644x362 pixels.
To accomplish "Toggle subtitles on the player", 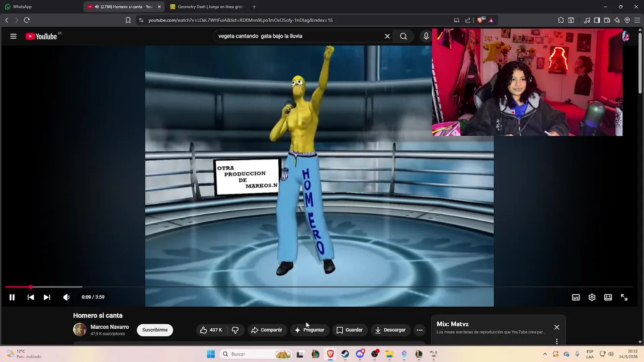I will [x=576, y=297].
